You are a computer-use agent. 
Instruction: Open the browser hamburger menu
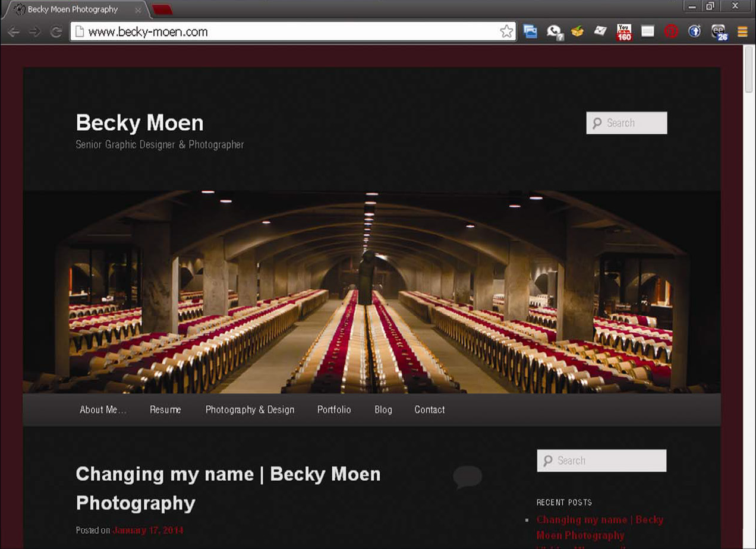[742, 31]
